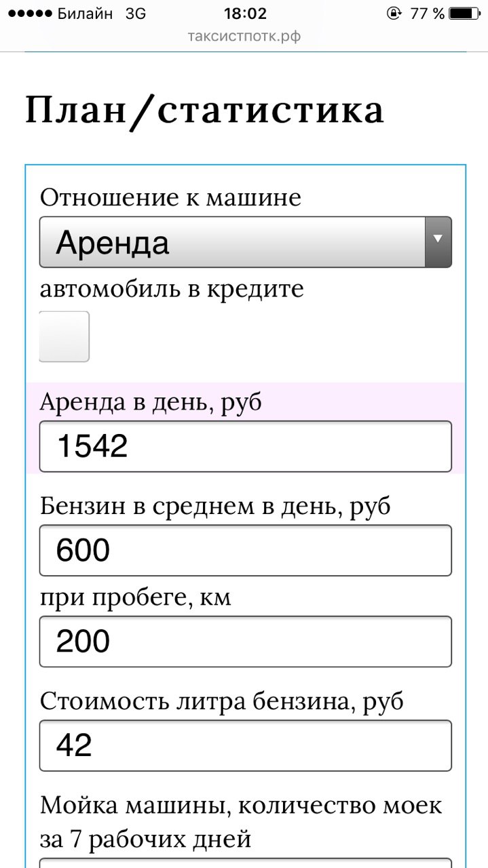Viewport: 488px width, 868px height.
Task: Toggle the автомобиль в кредите checkbox
Action: point(64,336)
